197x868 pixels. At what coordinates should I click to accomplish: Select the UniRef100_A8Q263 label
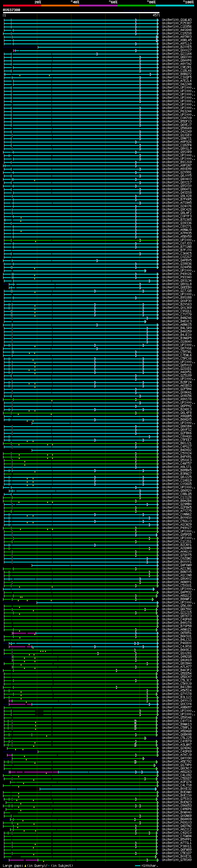tap(177, 772)
